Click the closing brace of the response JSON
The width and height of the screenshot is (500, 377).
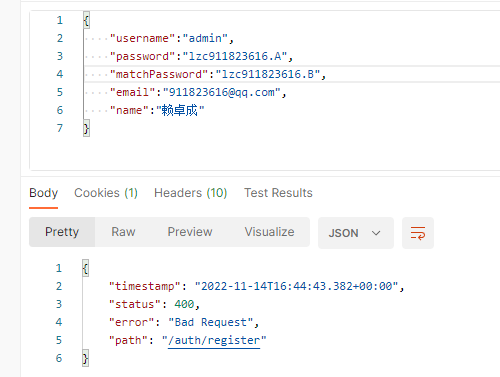85,359
